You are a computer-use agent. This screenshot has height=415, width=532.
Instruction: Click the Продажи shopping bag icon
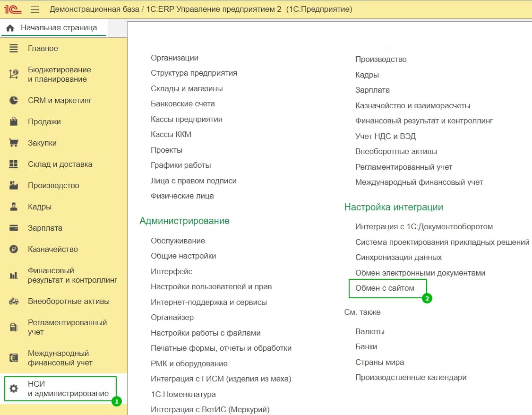pyautogui.click(x=14, y=121)
